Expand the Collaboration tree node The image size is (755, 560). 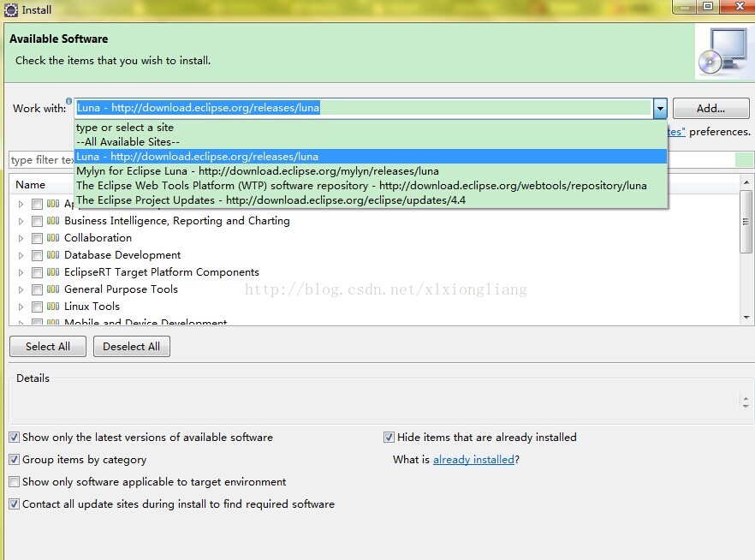pyautogui.click(x=21, y=238)
